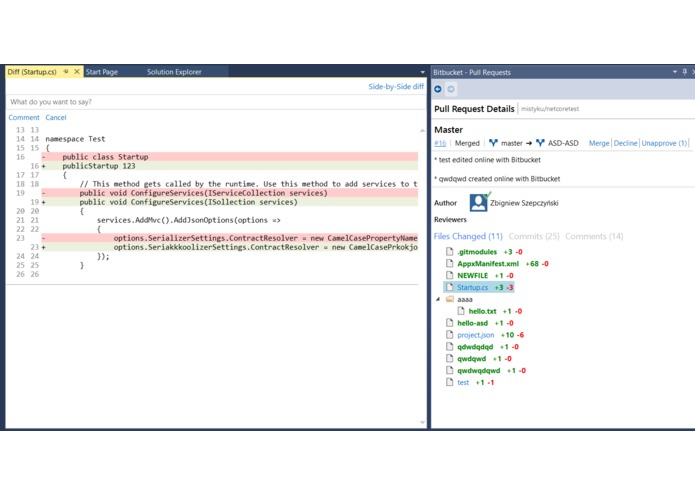Open qdwdqdqd file diff
This screenshot has width=695, height=494.
(x=475, y=347)
